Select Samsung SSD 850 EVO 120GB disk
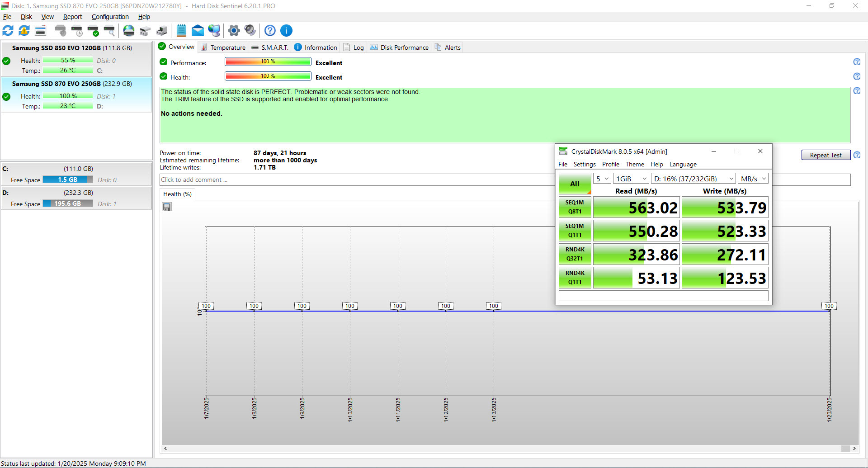 pos(76,59)
